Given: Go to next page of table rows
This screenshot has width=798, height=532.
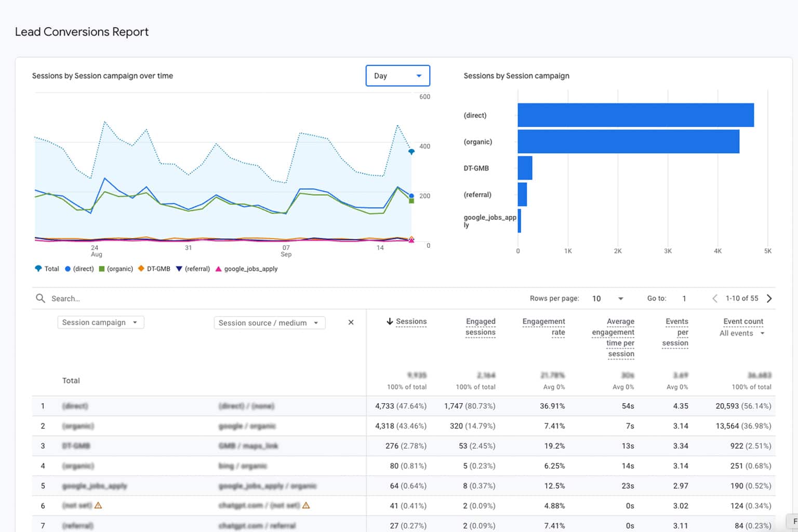Looking at the screenshot, I should [x=769, y=298].
